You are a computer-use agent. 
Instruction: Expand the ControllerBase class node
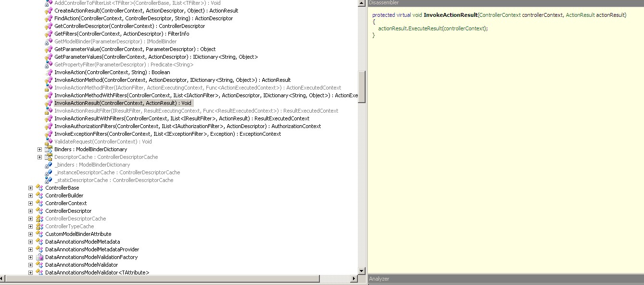(30, 188)
